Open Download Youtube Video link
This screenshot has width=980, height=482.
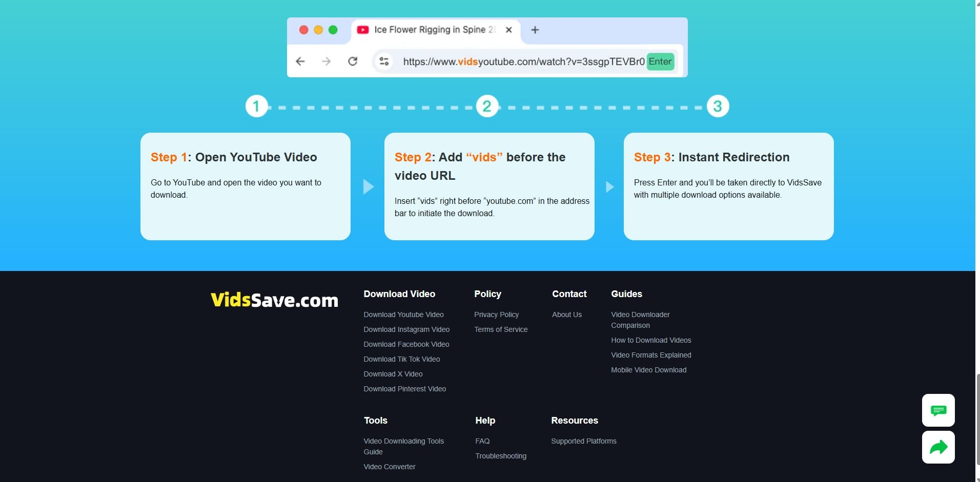tap(403, 315)
